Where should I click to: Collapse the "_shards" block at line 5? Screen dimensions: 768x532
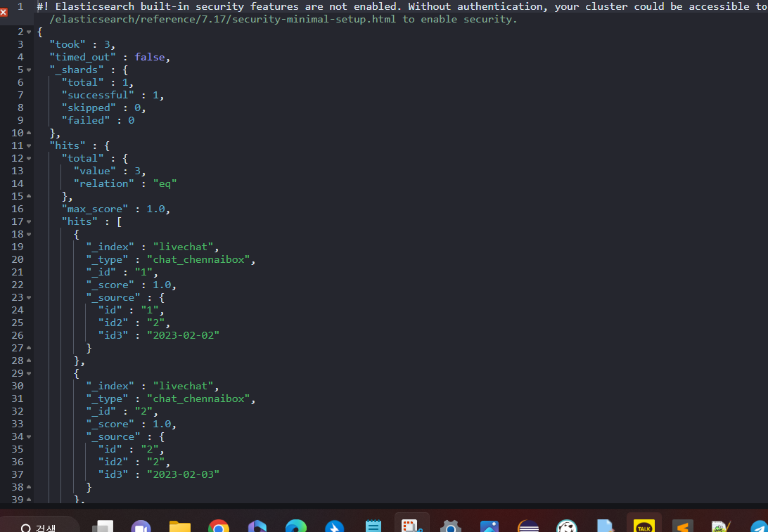[28, 70]
